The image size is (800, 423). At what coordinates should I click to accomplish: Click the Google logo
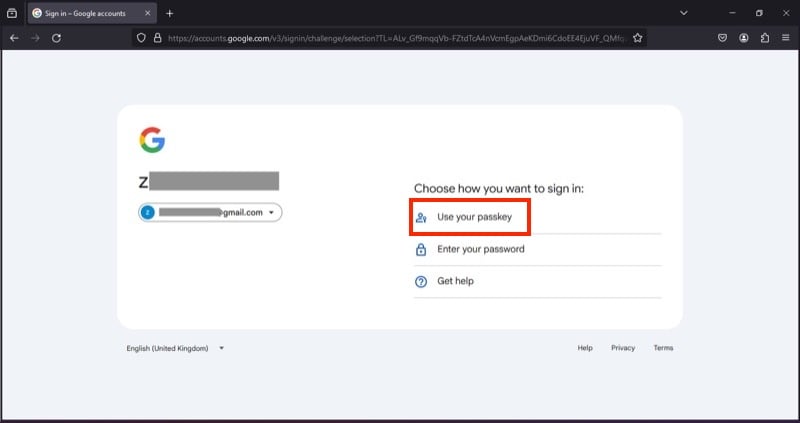tap(152, 140)
